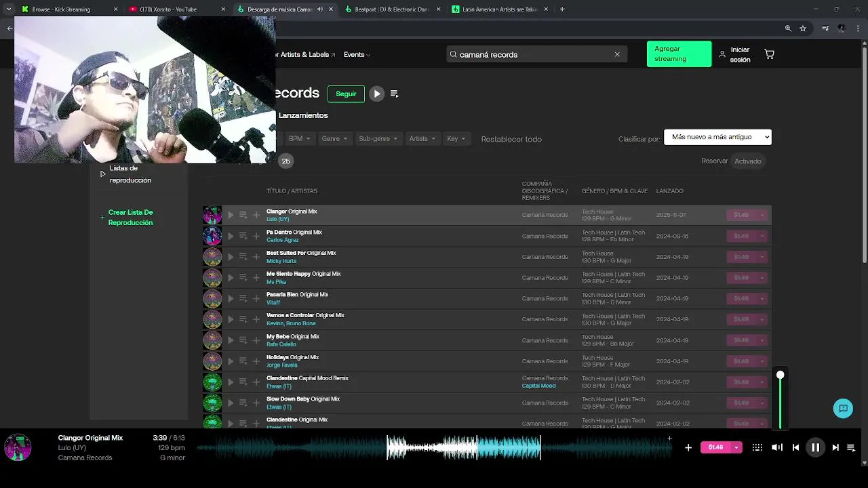Open keyboard shortcuts icon in player bar
868x488 pixels.
[x=757, y=447]
